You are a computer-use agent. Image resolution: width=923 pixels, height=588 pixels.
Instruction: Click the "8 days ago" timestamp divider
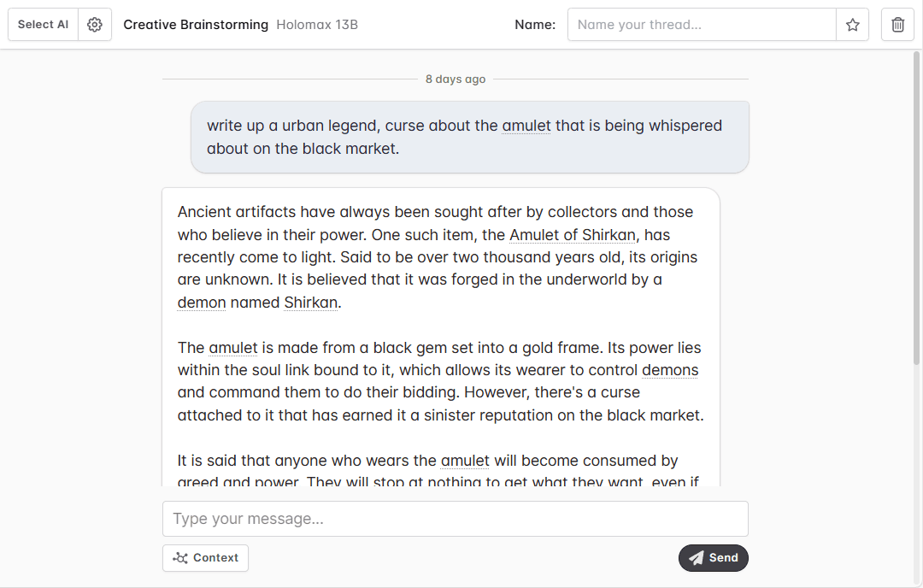pos(456,79)
